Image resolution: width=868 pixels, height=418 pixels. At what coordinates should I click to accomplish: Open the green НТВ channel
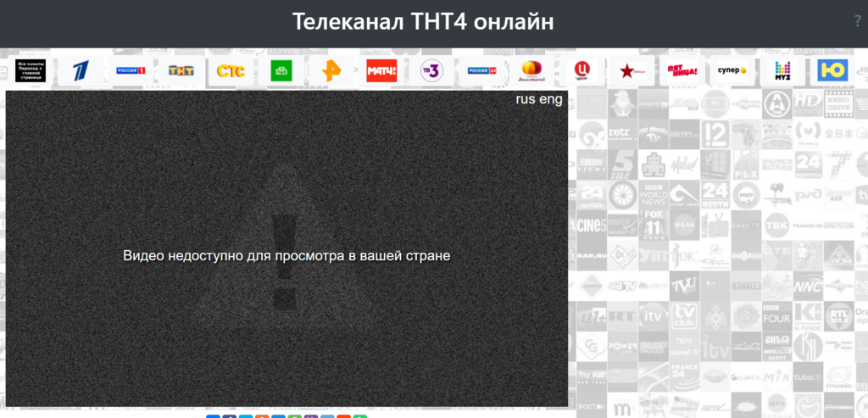pyautogui.click(x=281, y=71)
